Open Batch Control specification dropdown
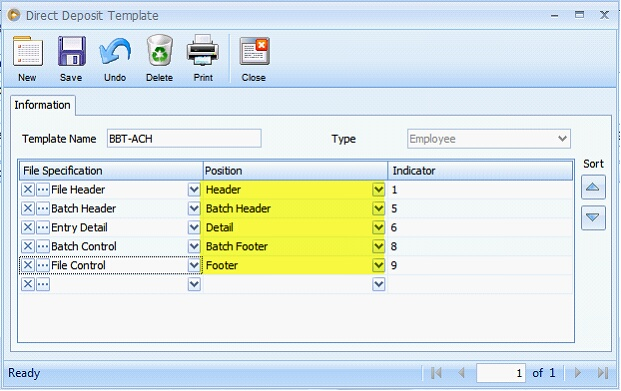The width and height of the screenshot is (621, 391). pos(194,246)
